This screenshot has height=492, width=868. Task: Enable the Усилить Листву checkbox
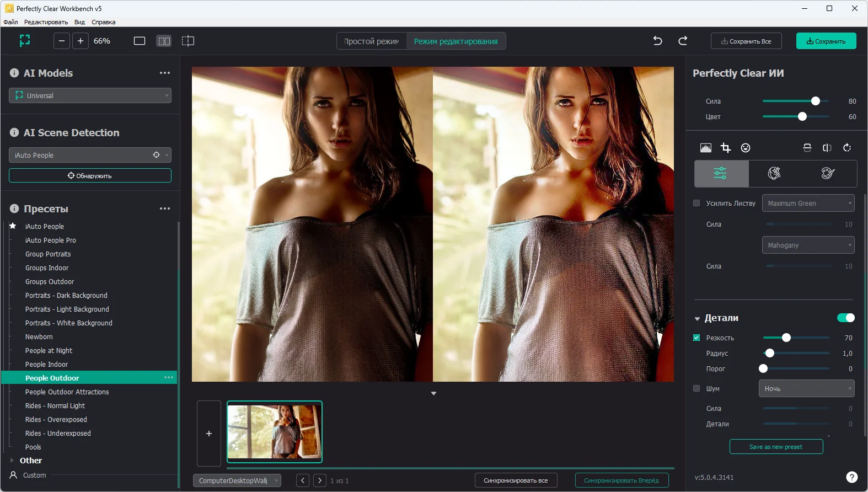pyautogui.click(x=696, y=203)
